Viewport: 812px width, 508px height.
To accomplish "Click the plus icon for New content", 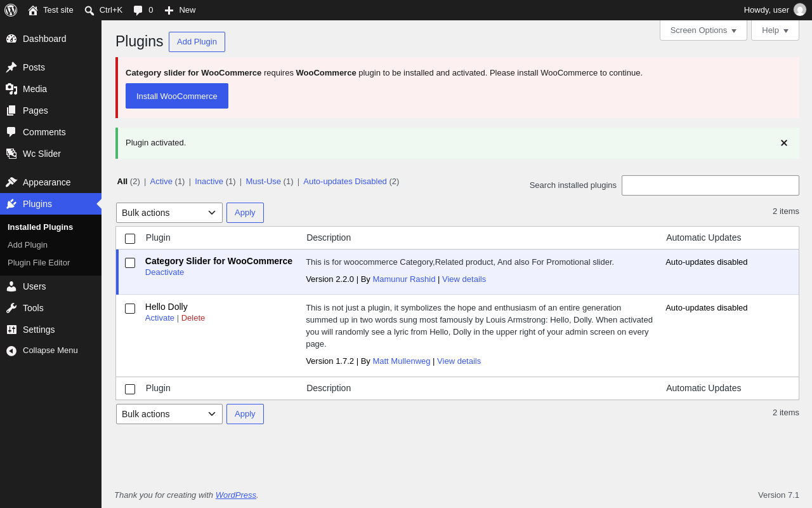I will (x=169, y=10).
